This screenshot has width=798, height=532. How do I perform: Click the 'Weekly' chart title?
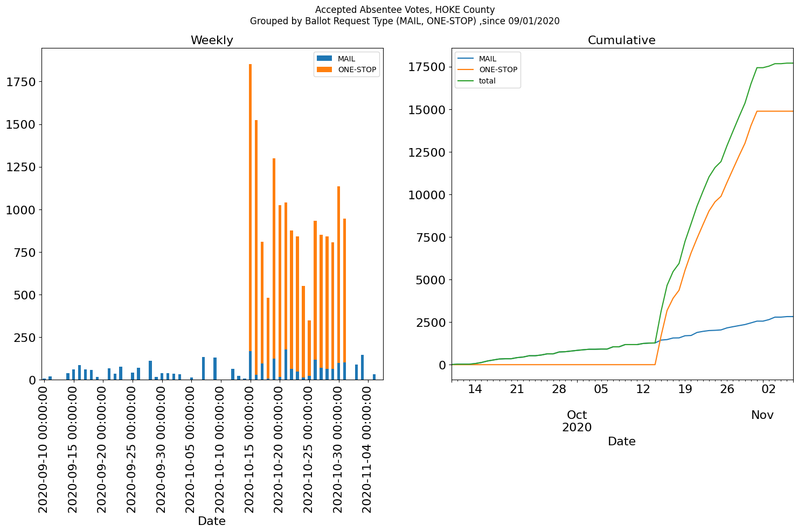tap(212, 40)
